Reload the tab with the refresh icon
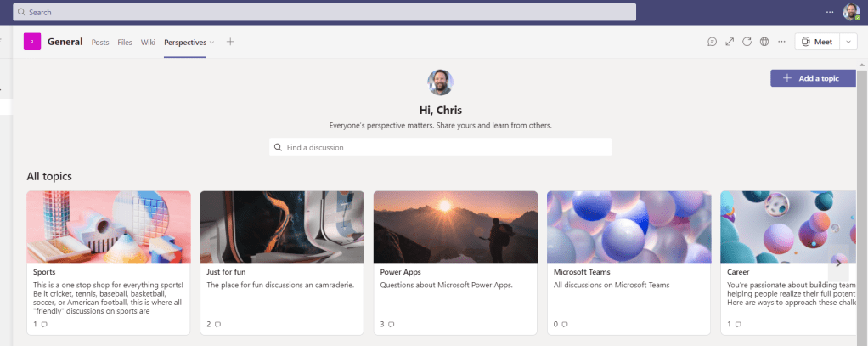The width and height of the screenshot is (868, 346). [747, 42]
